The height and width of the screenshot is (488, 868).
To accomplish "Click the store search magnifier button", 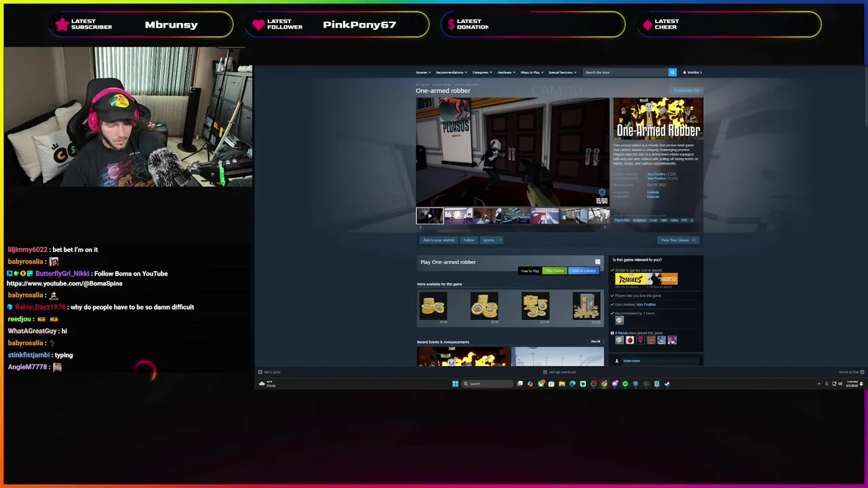I will point(673,72).
